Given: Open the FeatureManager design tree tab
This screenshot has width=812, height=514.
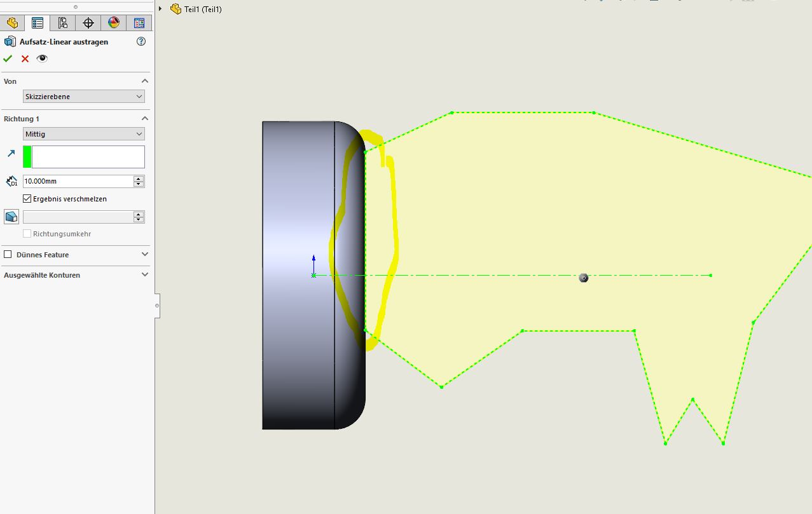Looking at the screenshot, I should click(x=12, y=23).
